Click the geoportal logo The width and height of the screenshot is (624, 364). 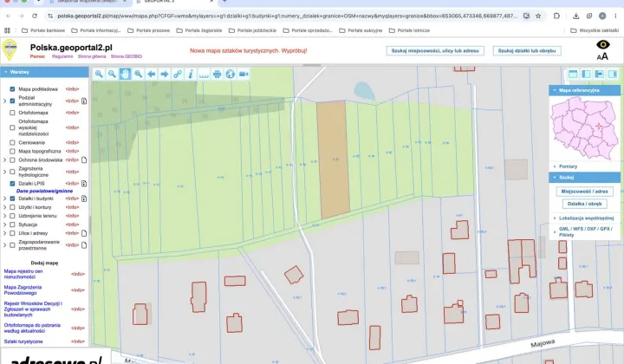pos(10,50)
